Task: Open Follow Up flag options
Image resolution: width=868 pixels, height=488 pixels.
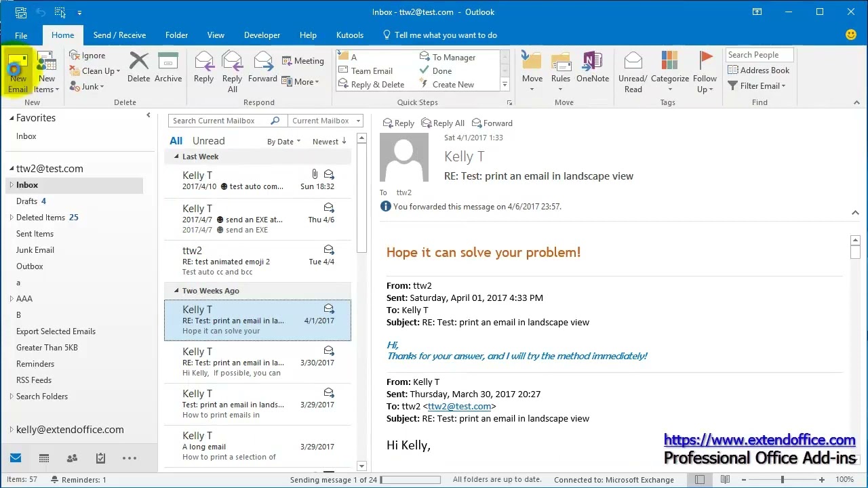Action: pos(705,73)
